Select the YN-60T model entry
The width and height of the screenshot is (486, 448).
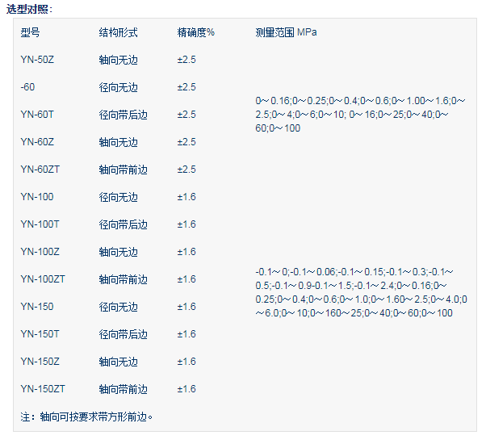37,115
